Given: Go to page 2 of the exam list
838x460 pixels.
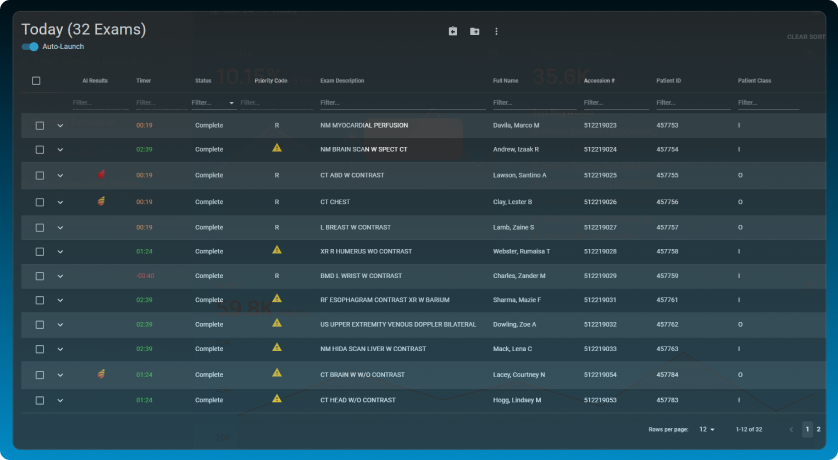Looking at the screenshot, I should (x=818, y=429).
